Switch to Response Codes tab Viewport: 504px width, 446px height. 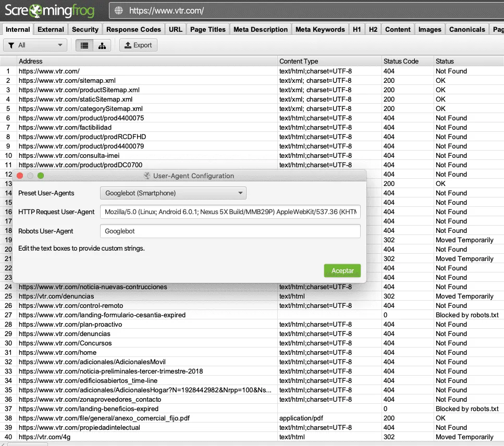[134, 29]
